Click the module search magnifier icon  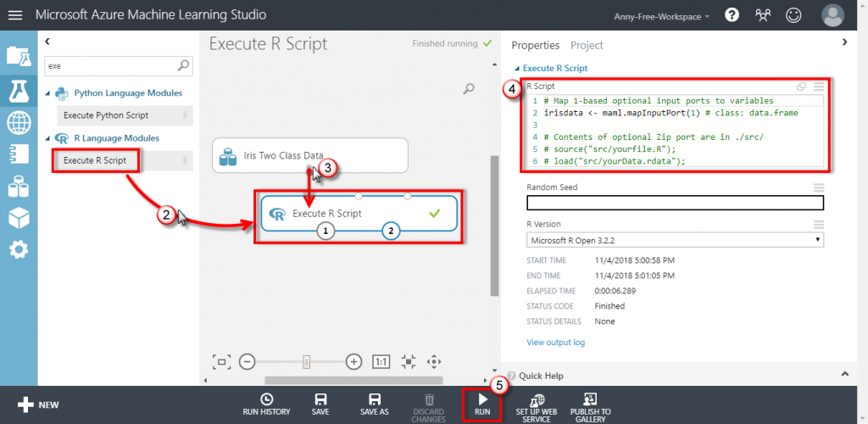[x=183, y=65]
